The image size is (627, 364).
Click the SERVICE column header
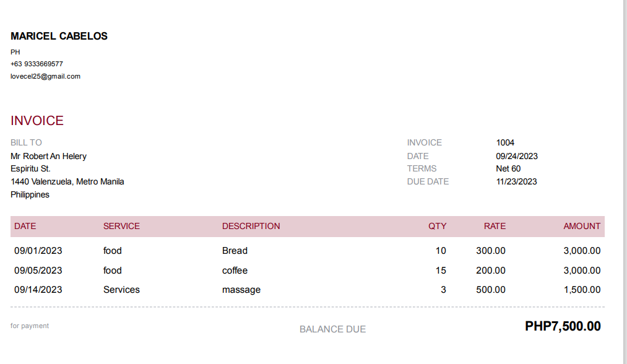[x=121, y=226]
